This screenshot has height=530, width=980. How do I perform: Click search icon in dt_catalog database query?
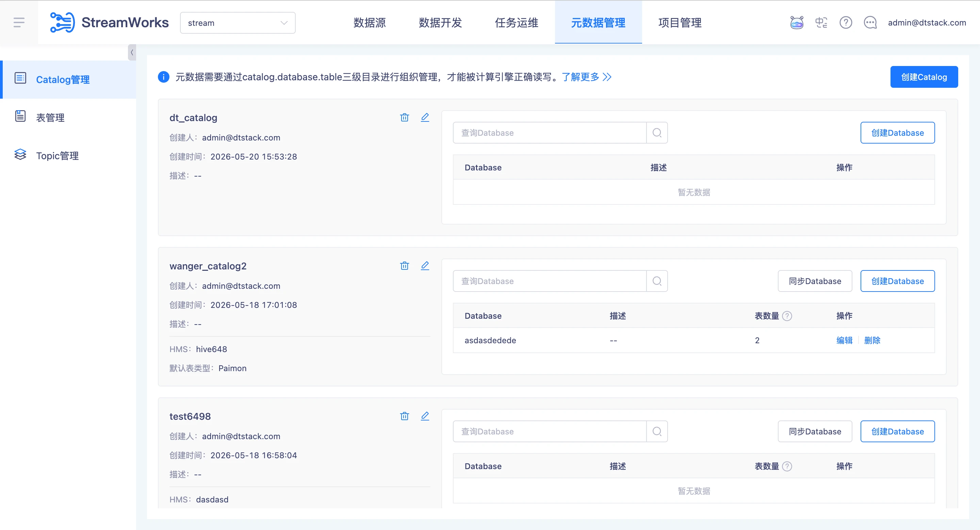(x=657, y=133)
